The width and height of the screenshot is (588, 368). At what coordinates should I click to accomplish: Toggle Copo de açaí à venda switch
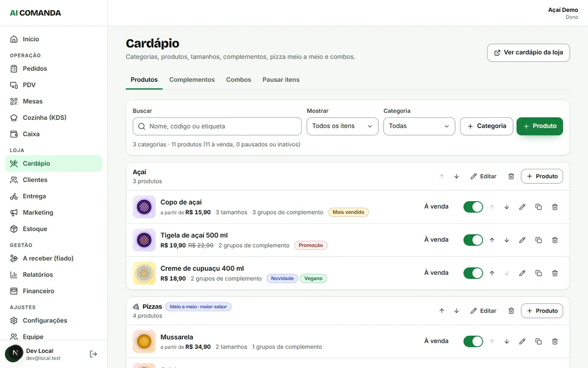(x=473, y=207)
